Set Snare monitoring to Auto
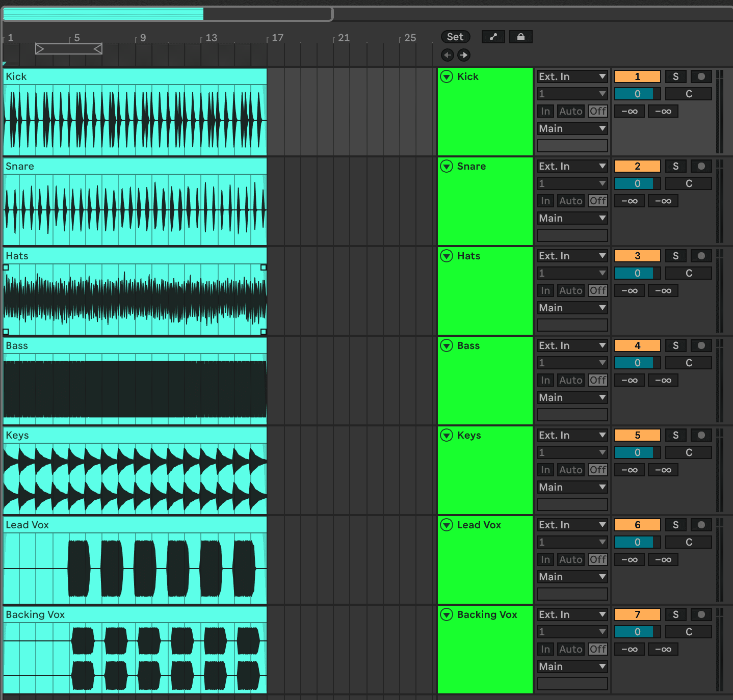Image resolution: width=733 pixels, height=700 pixels. point(570,201)
